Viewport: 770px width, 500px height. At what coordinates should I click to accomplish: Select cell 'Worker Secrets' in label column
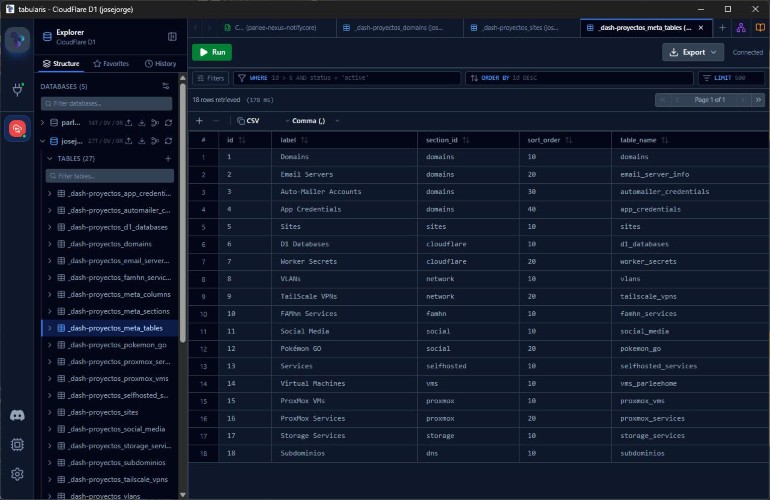click(x=344, y=262)
